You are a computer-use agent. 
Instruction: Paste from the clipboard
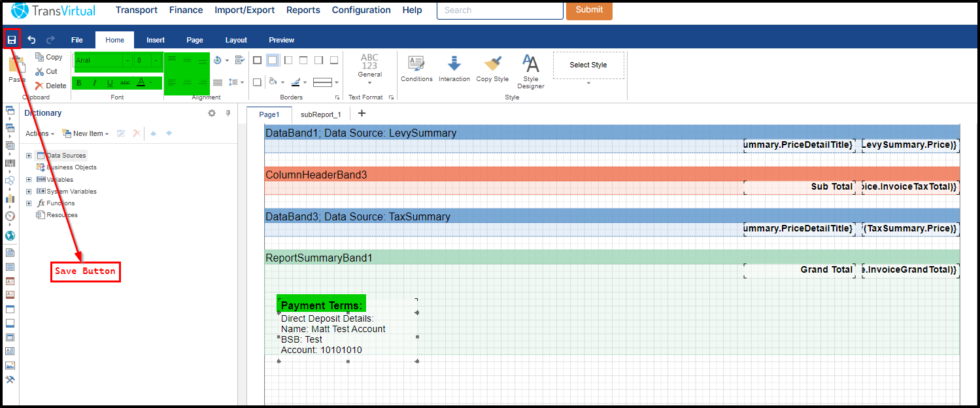tap(17, 69)
